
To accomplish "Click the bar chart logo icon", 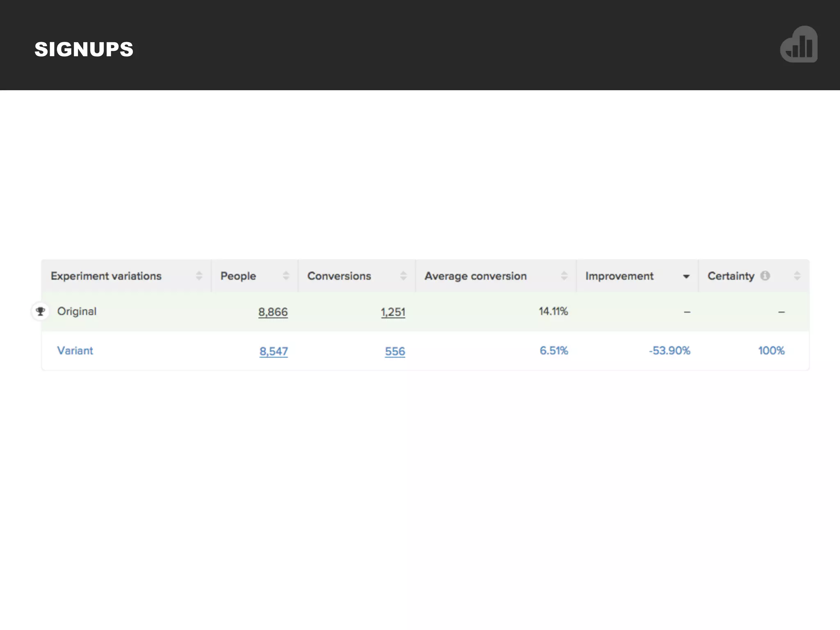I will [x=799, y=45].
